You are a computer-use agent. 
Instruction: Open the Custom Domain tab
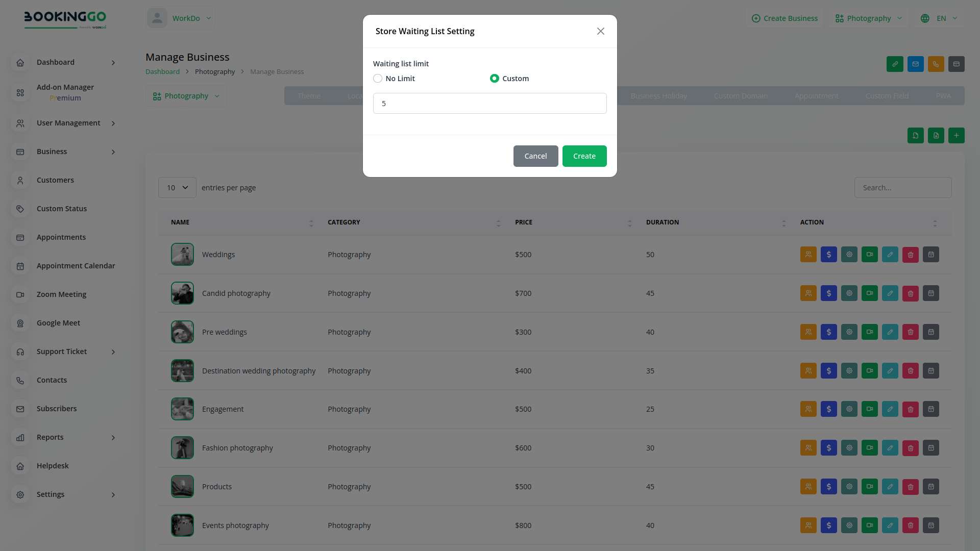tap(740, 96)
